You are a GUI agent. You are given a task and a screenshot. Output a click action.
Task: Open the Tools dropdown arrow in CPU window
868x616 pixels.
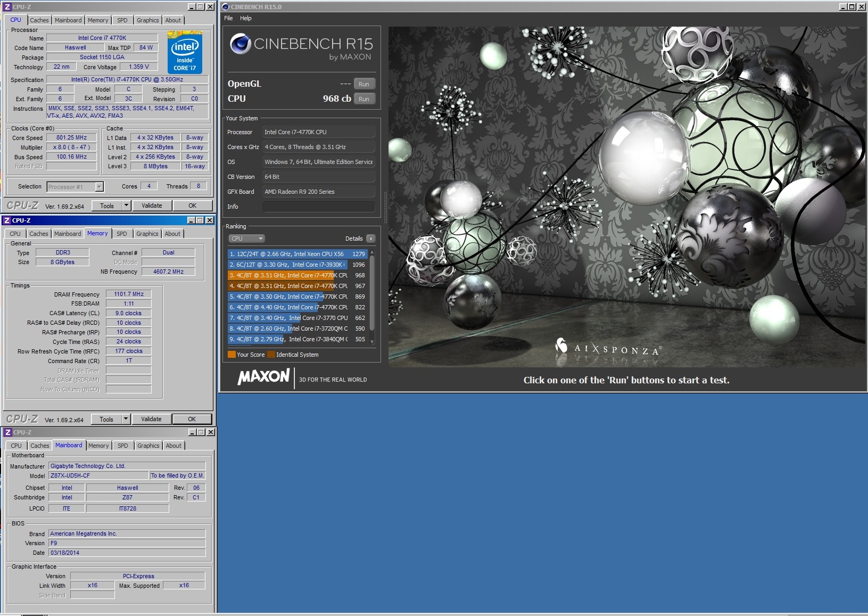pyautogui.click(x=126, y=206)
